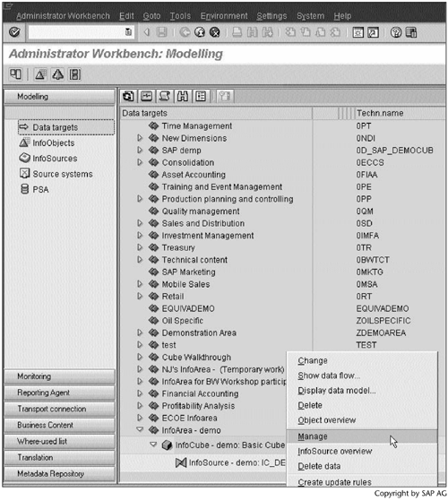Click the tree settings list icon
Viewport: 448px width, 501px height.
[201, 96]
